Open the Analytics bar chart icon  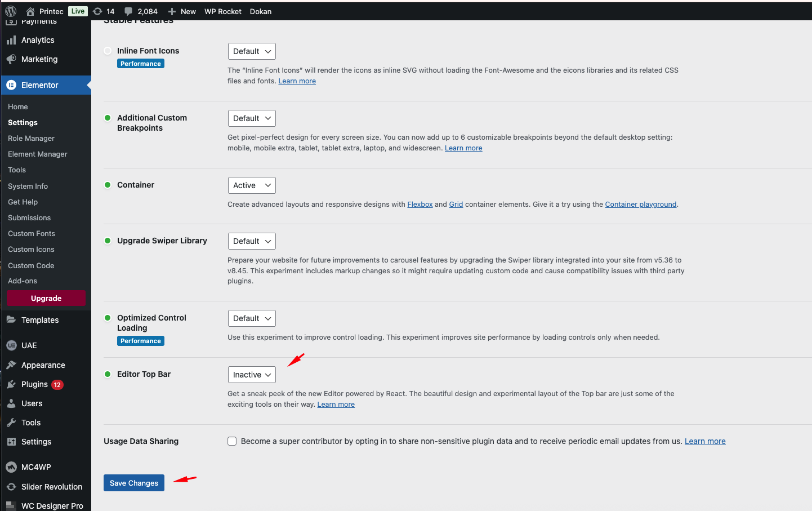point(11,40)
